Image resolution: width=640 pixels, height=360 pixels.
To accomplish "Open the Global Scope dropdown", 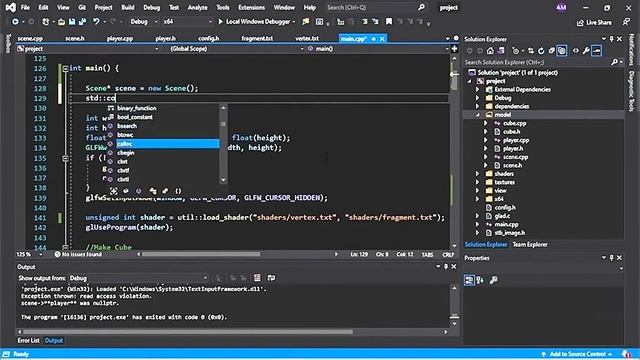I will [237, 49].
